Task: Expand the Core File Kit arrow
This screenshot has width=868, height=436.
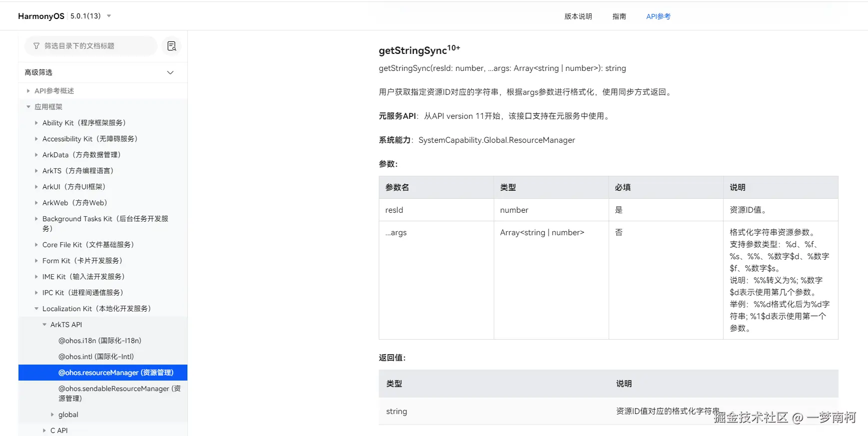Action: [36, 245]
